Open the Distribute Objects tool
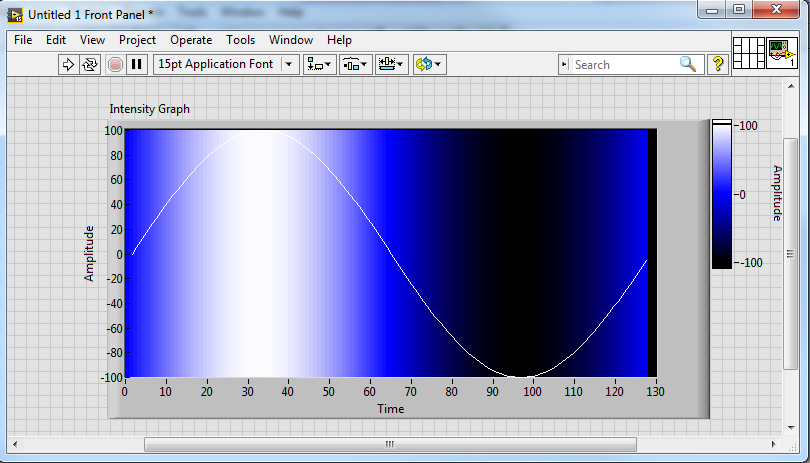810x463 pixels. (x=355, y=65)
